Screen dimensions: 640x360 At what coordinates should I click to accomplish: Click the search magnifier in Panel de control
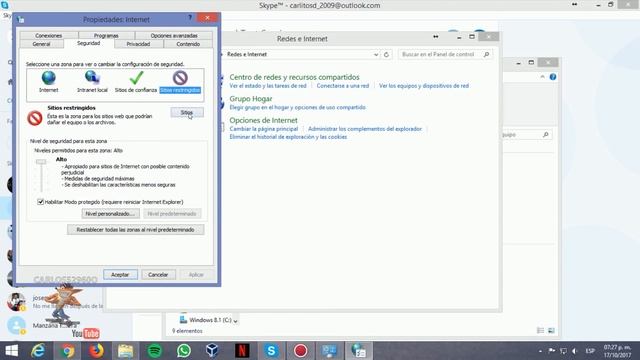[486, 54]
